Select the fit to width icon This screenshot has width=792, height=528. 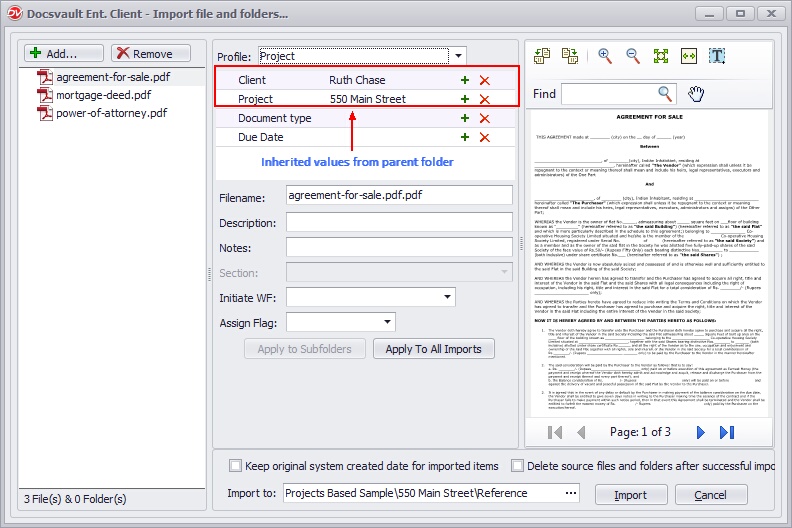click(688, 57)
